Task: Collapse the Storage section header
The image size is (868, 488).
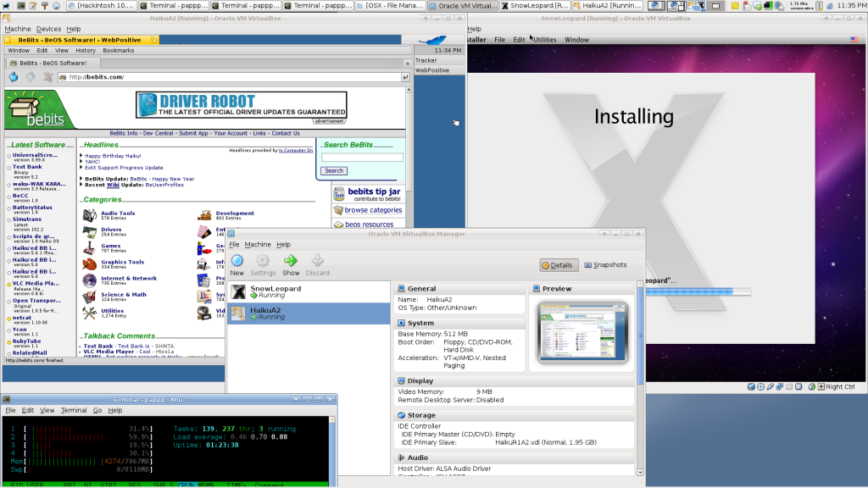Action: (515, 415)
